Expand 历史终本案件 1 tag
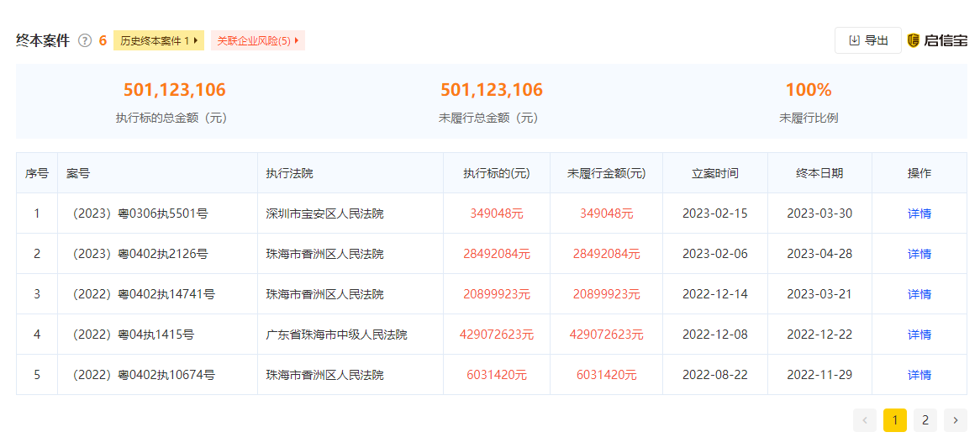 tap(159, 40)
